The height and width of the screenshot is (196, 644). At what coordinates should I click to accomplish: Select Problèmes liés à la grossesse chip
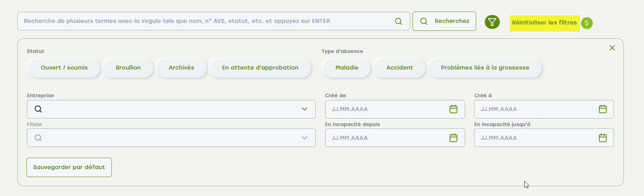point(485,68)
